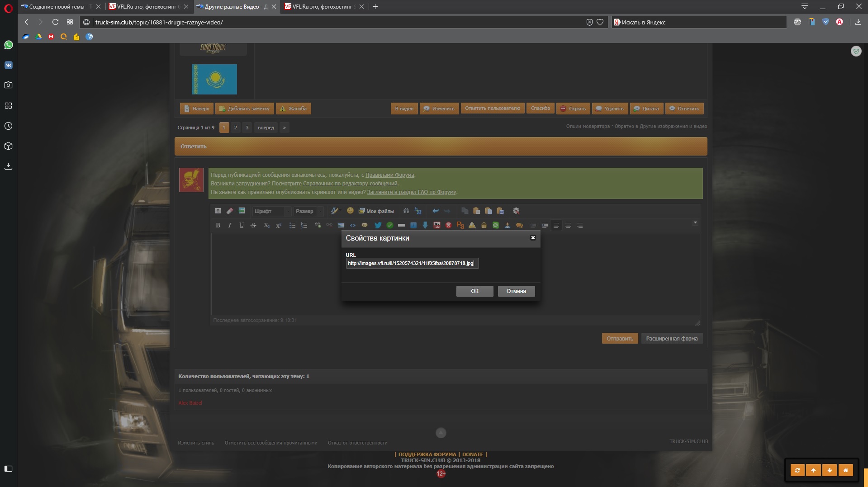Insert a code block
Image resolution: width=868 pixels, height=487 pixels.
(x=353, y=225)
